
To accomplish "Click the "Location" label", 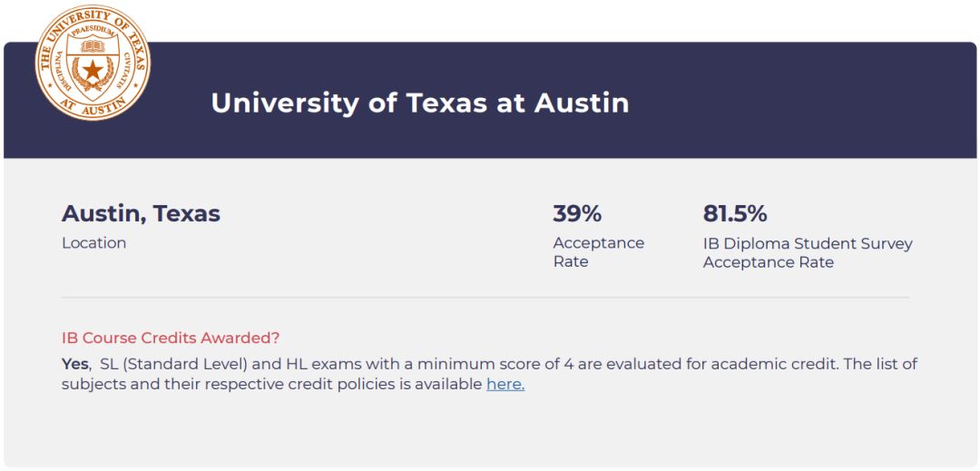I will [x=93, y=243].
